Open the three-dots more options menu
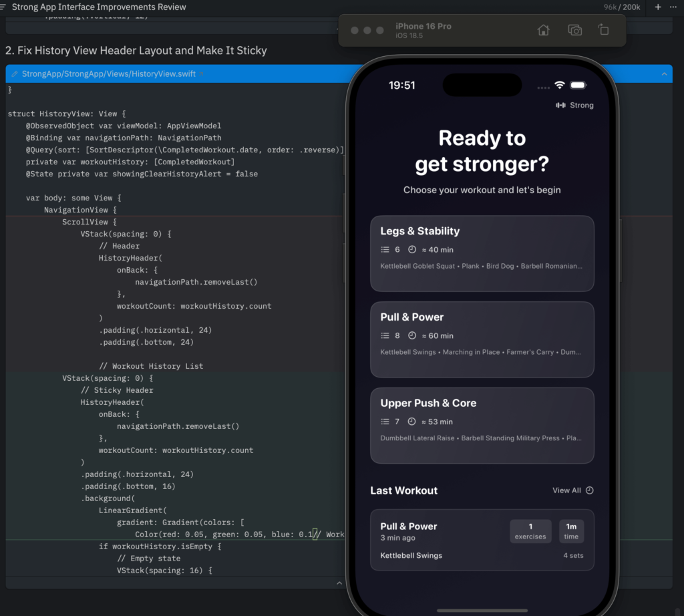Image resolution: width=684 pixels, height=616 pixels. [673, 7]
